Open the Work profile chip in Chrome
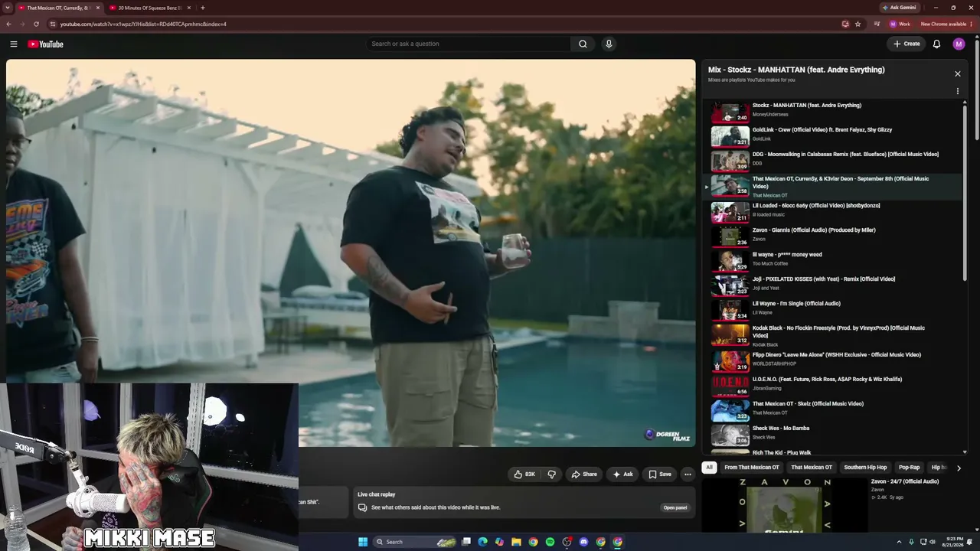This screenshot has height=551, width=980. pos(900,24)
